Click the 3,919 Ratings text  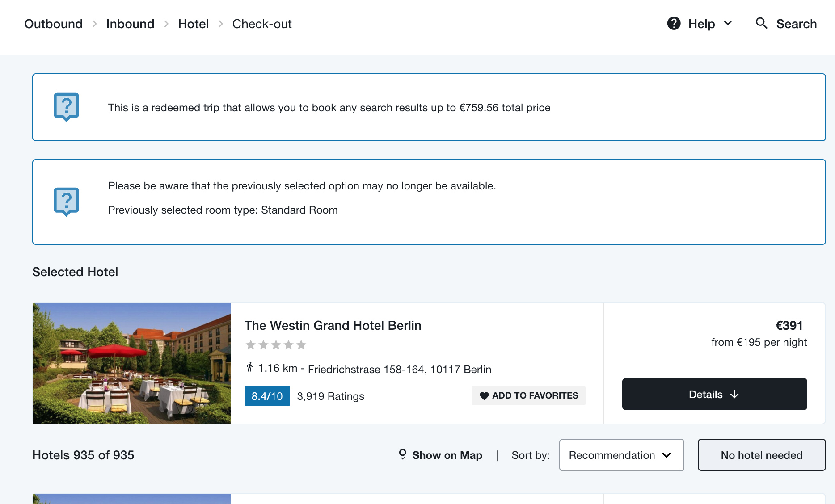[x=331, y=396]
